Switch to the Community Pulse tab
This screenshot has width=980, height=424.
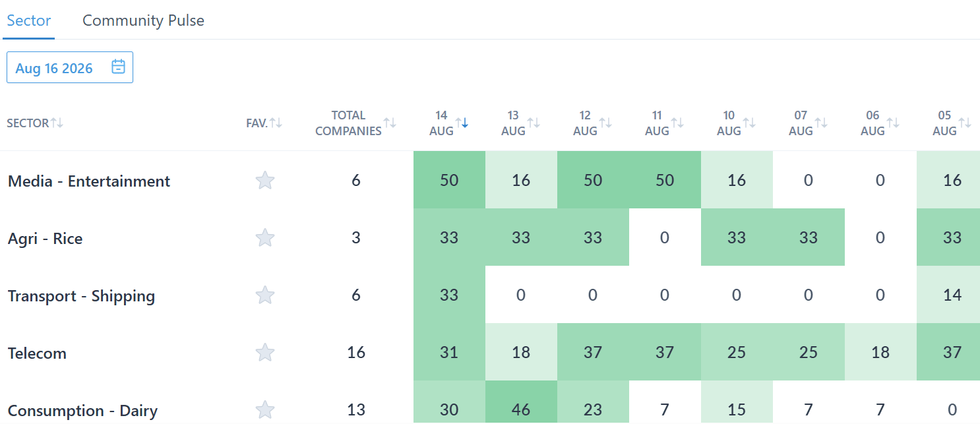[x=143, y=20]
